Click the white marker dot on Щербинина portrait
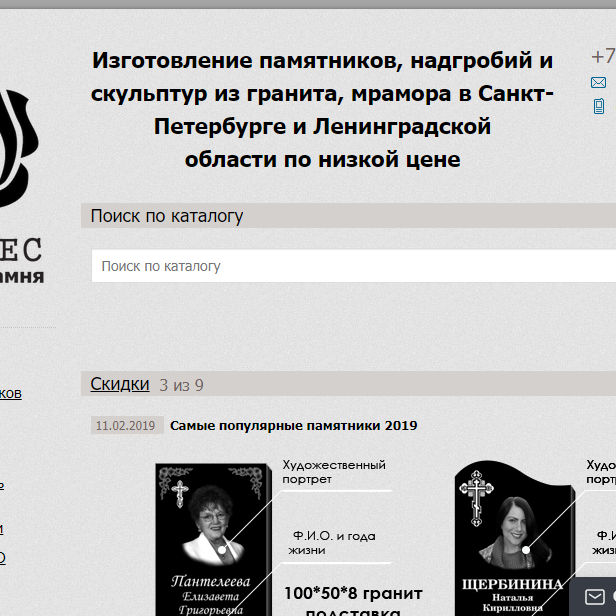This screenshot has width=616, height=616. (524, 549)
